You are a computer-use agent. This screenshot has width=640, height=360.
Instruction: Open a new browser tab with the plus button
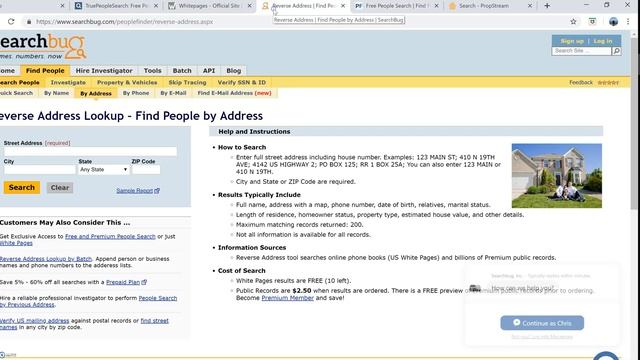[547, 6]
